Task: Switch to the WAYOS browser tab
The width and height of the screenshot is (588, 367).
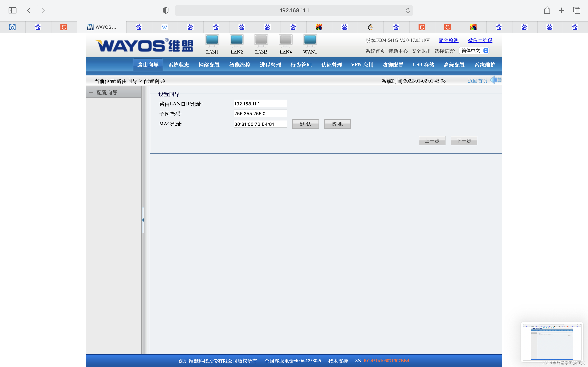Action: click(x=102, y=27)
